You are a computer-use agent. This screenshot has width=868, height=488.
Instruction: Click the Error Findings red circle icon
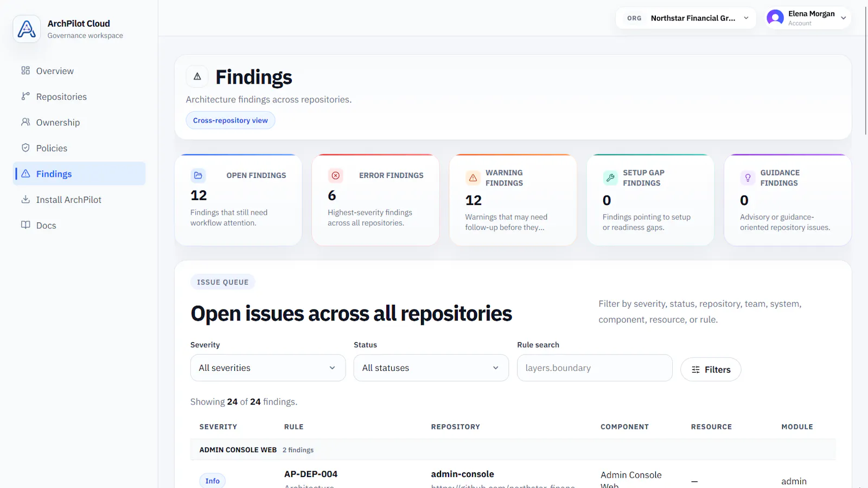pos(336,176)
